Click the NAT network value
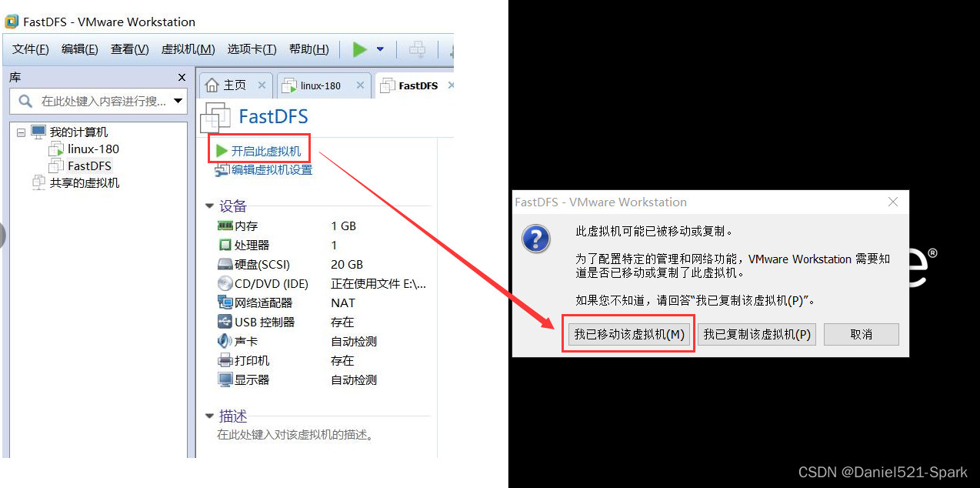Image resolution: width=980 pixels, height=488 pixels. click(x=343, y=303)
